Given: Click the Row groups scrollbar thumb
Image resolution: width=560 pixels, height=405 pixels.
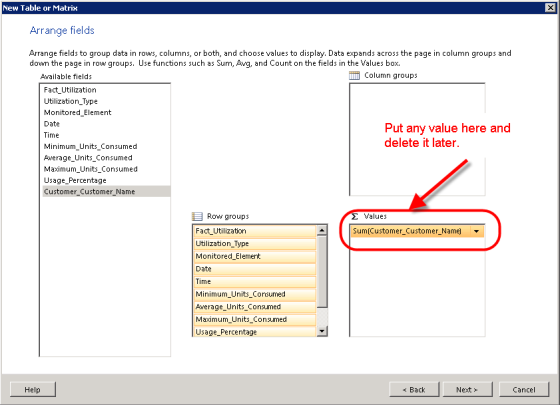Looking at the screenshot, I should click(x=322, y=271).
